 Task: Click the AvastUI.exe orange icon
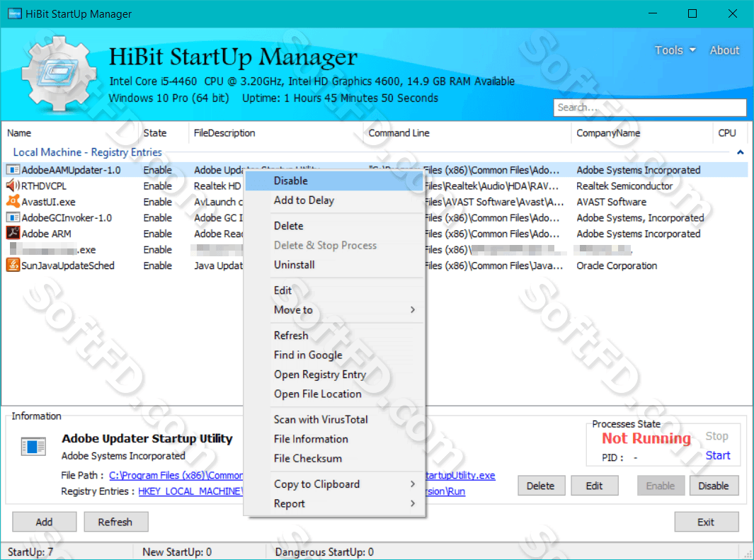coord(13,201)
